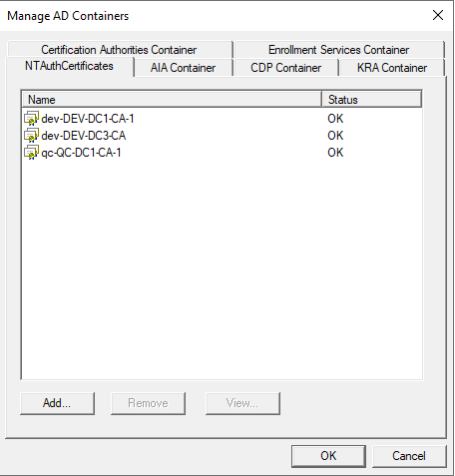455x476 pixels.
Task: Sort list by the Status column header
Action: tap(372, 100)
